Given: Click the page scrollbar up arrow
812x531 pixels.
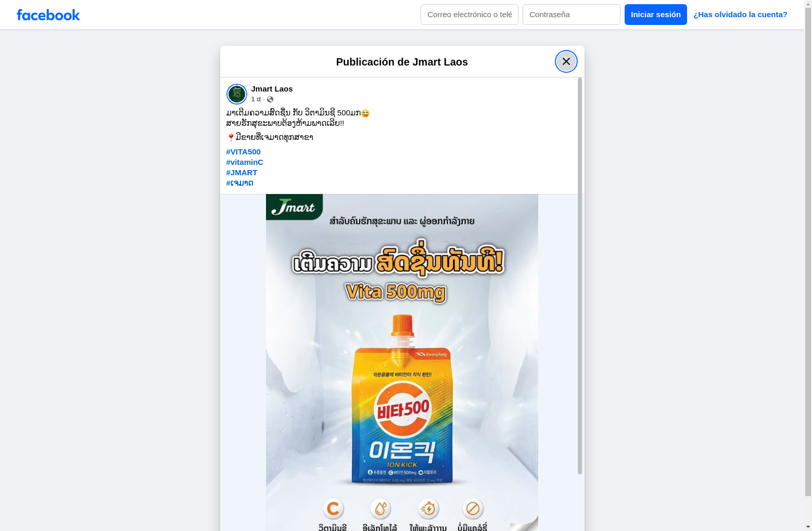Looking at the screenshot, I should 808,4.
